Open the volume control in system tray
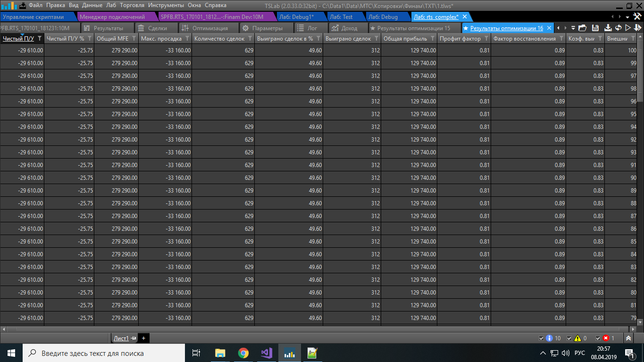The width and height of the screenshot is (644, 362). tap(566, 353)
